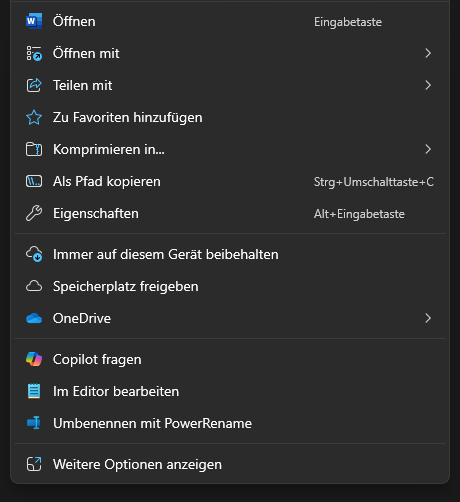Screen dimensions: 460x502
Task: Click the star icon for Favoriten
Action: (x=34, y=117)
